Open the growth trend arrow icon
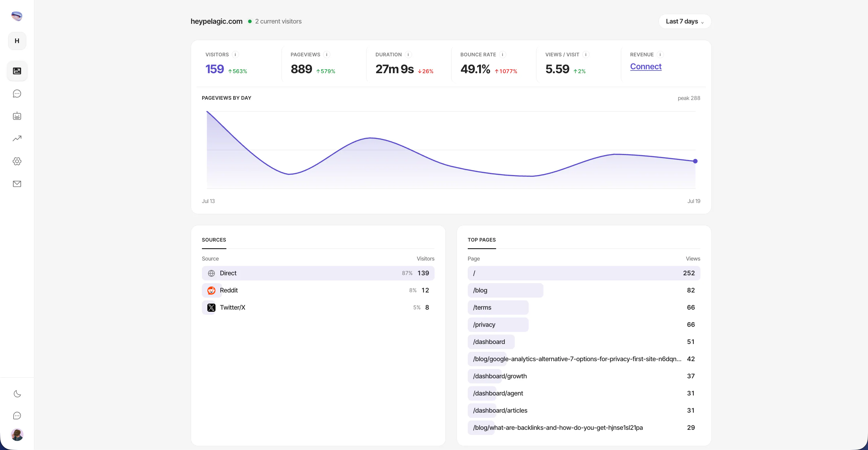The width and height of the screenshot is (868, 450). coord(17,139)
